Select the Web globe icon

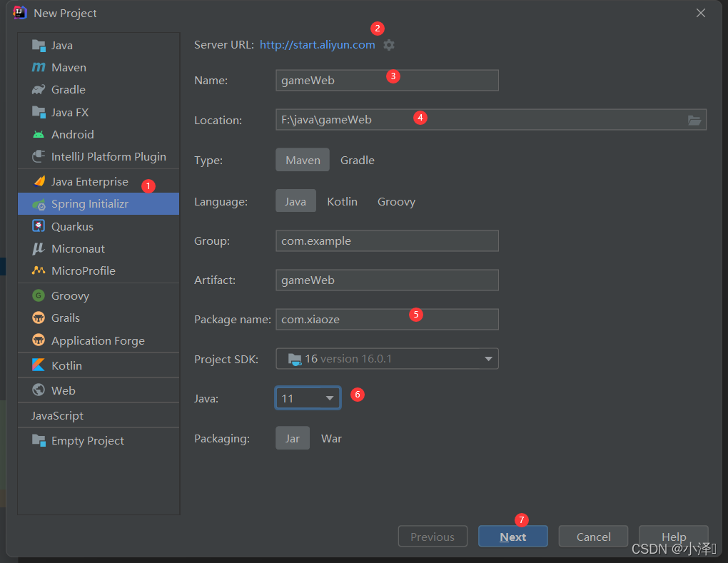coord(39,390)
